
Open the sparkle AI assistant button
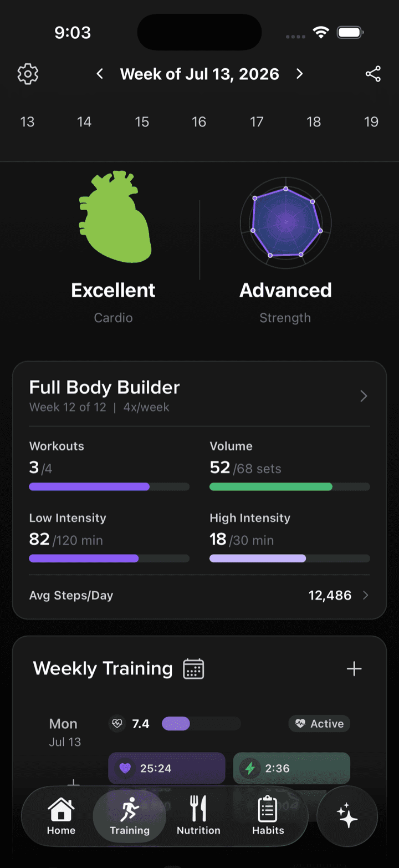click(347, 816)
